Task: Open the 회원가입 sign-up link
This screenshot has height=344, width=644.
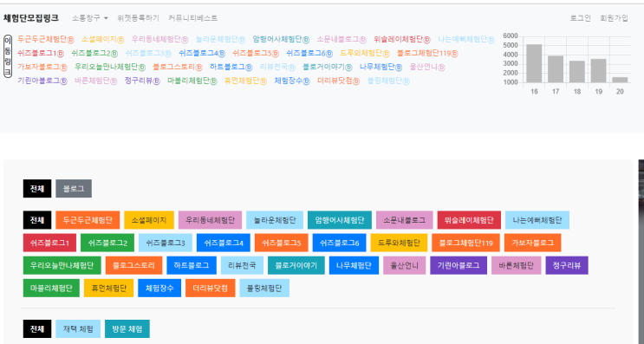Action: pos(614,18)
